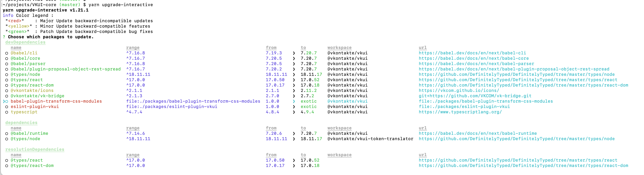Click the cyan selection pointer beside babel-plugin-transform-css-modules
Viewport: 644px width, 175px height.
[x=4, y=101]
